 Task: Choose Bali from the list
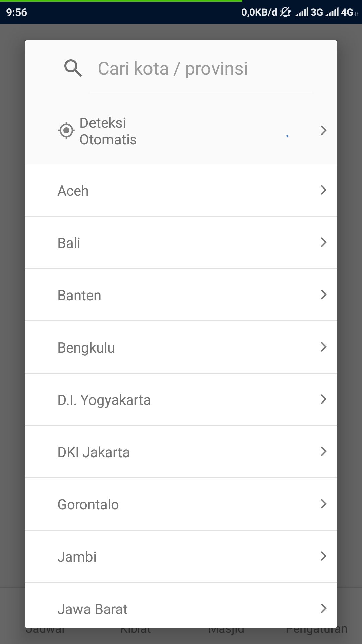tap(69, 243)
